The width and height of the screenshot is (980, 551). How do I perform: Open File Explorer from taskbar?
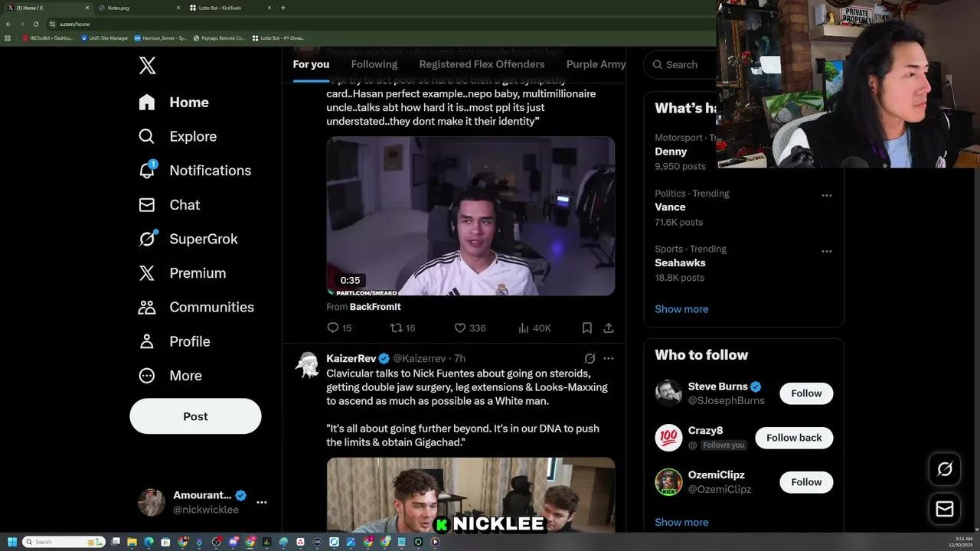[132, 542]
